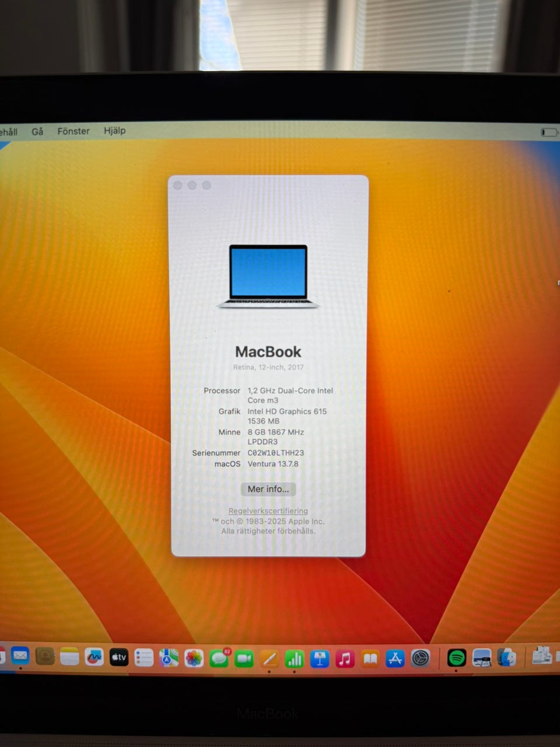The width and height of the screenshot is (560, 747).
Task: Open the Fönster menu
Action: [73, 131]
